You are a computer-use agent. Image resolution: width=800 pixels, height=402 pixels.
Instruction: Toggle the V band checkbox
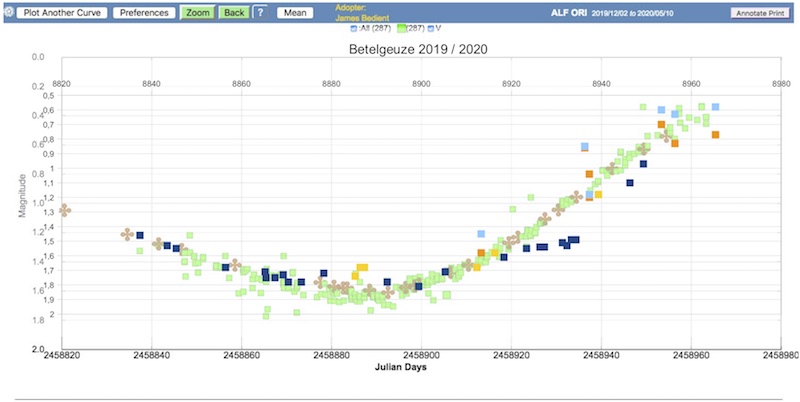pos(432,28)
